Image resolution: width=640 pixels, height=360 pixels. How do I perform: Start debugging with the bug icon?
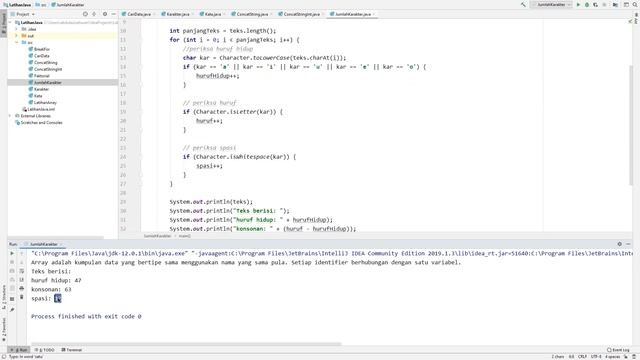point(587,4)
